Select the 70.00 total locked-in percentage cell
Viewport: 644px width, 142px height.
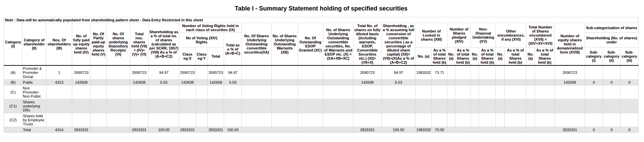click(439, 130)
